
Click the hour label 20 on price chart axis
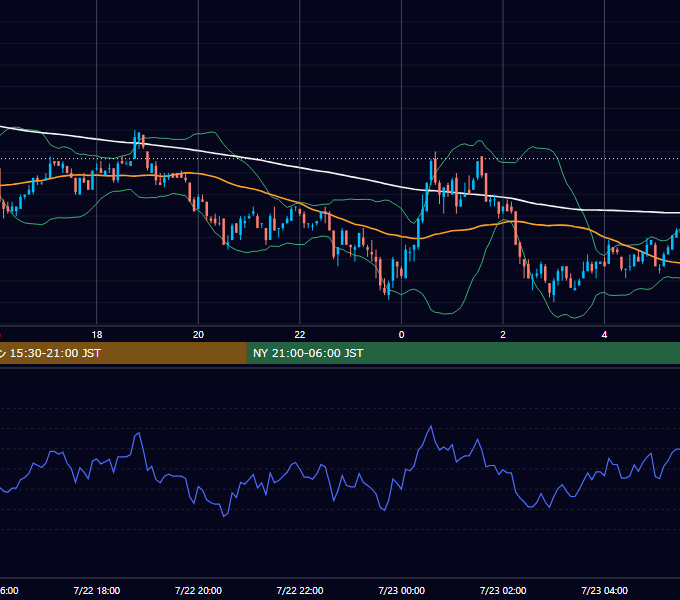[198, 335]
